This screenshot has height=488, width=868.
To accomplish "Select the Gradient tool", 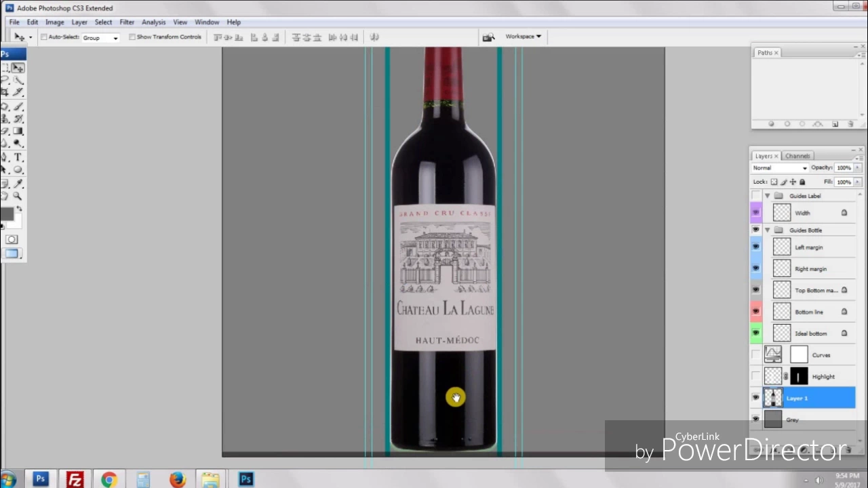I will coord(18,131).
